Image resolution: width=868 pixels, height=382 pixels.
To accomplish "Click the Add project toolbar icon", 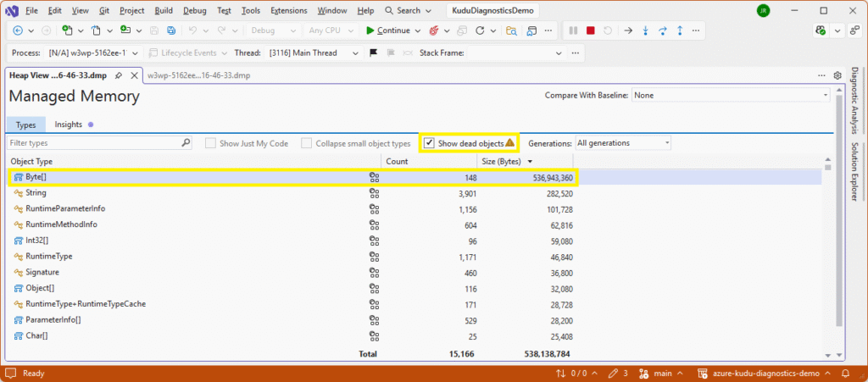I will point(125,31).
